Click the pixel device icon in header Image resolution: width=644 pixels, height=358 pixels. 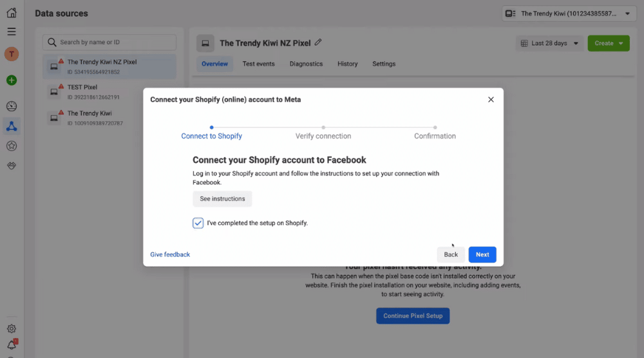[x=205, y=43]
